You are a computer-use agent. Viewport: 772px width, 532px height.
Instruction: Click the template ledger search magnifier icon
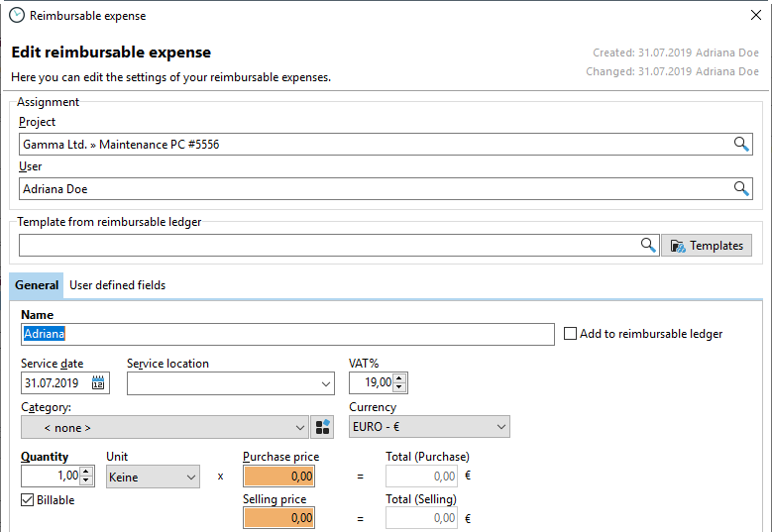(648, 246)
